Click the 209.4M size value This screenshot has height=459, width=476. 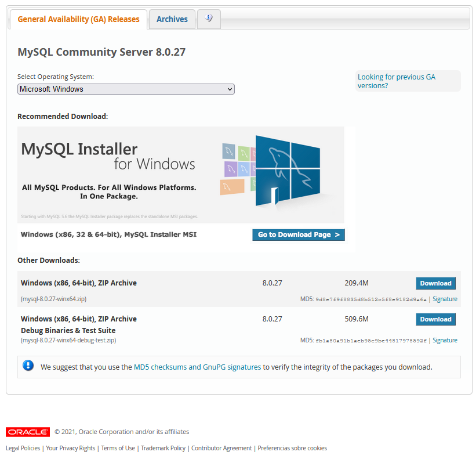(357, 283)
